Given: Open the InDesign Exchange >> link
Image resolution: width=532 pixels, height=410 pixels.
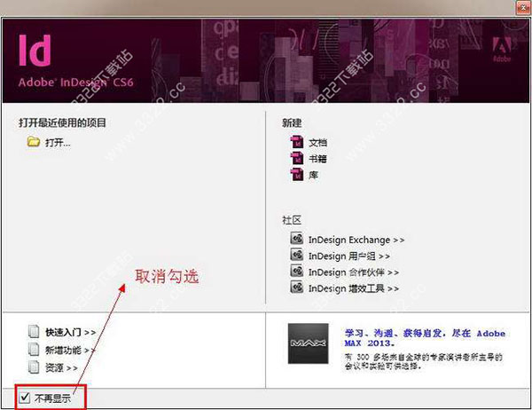Looking at the screenshot, I should 356,240.
